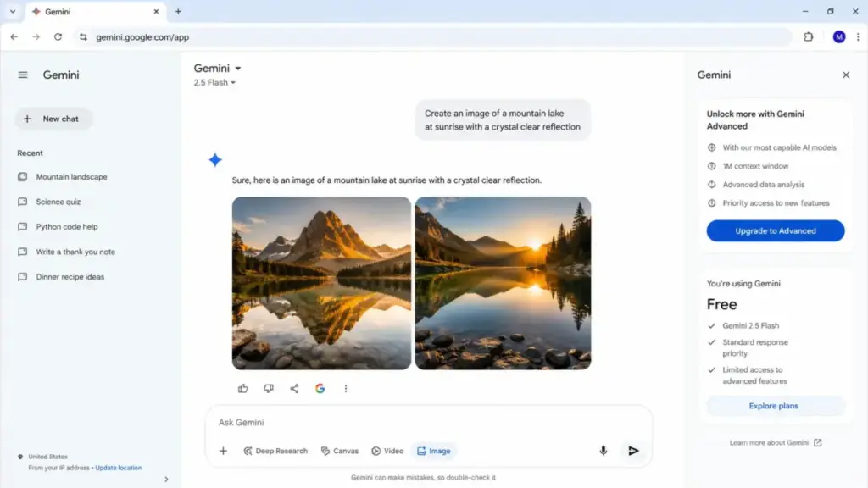The width and height of the screenshot is (868, 488).
Task: Click the '1M context window' feature text
Action: tap(755, 166)
